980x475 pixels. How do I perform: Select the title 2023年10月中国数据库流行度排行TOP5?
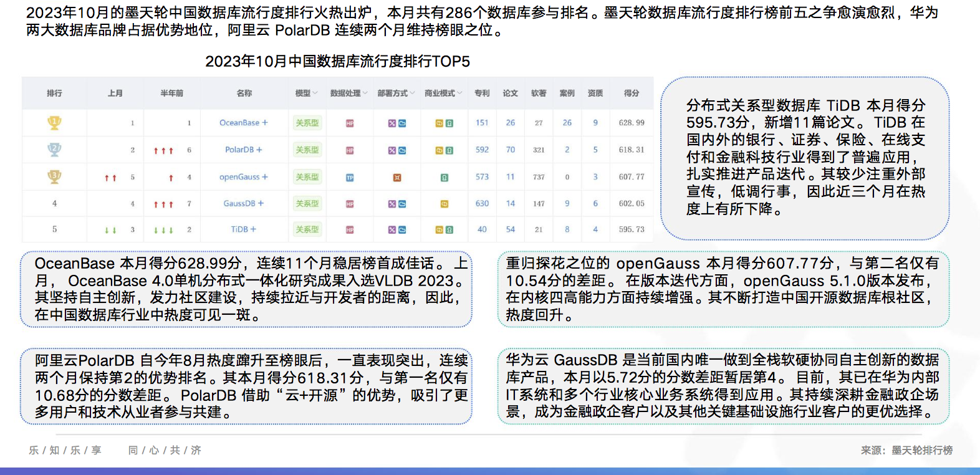click(338, 61)
